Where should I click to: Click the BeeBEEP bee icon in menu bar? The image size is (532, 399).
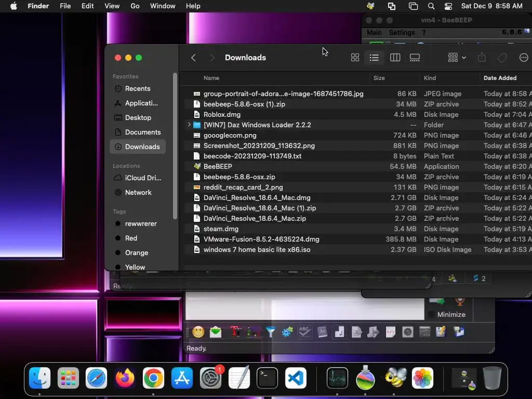(x=370, y=6)
